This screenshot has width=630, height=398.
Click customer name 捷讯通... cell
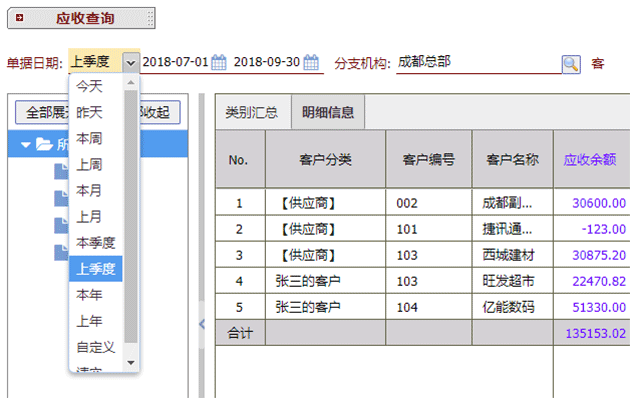point(513,229)
